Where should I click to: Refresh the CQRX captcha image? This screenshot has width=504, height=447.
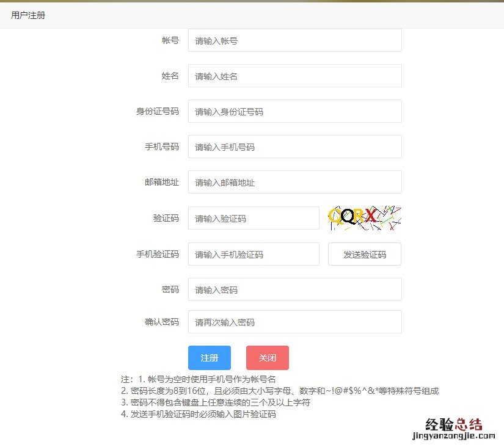tap(364, 217)
